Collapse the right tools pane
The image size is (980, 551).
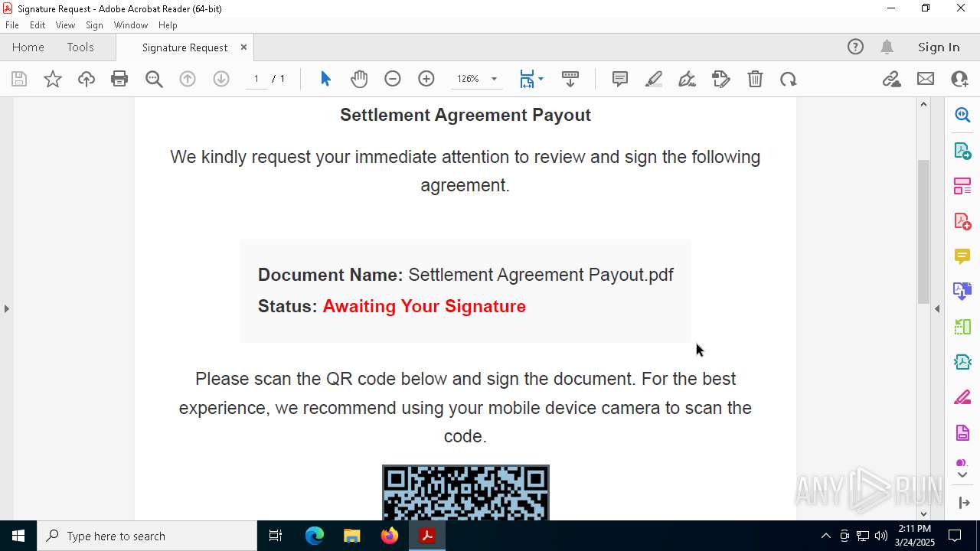pyautogui.click(x=937, y=308)
